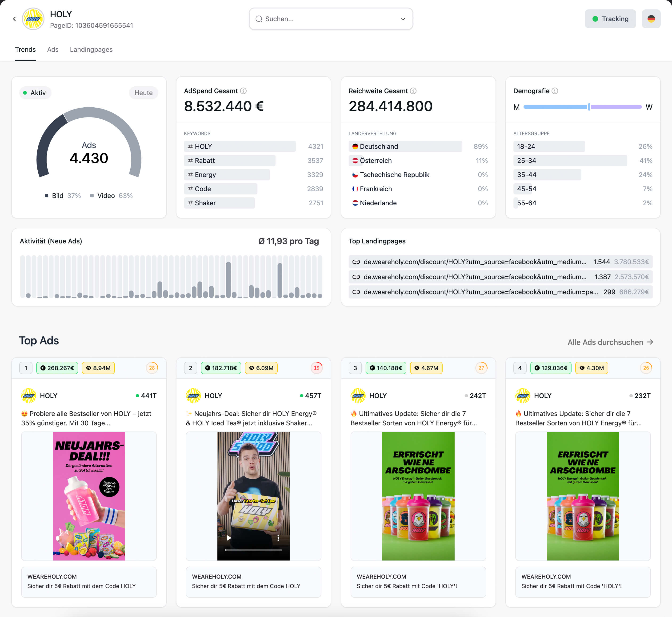Click three-dot menu on HOLY video ad
This screenshot has width=672, height=617.
tap(278, 537)
